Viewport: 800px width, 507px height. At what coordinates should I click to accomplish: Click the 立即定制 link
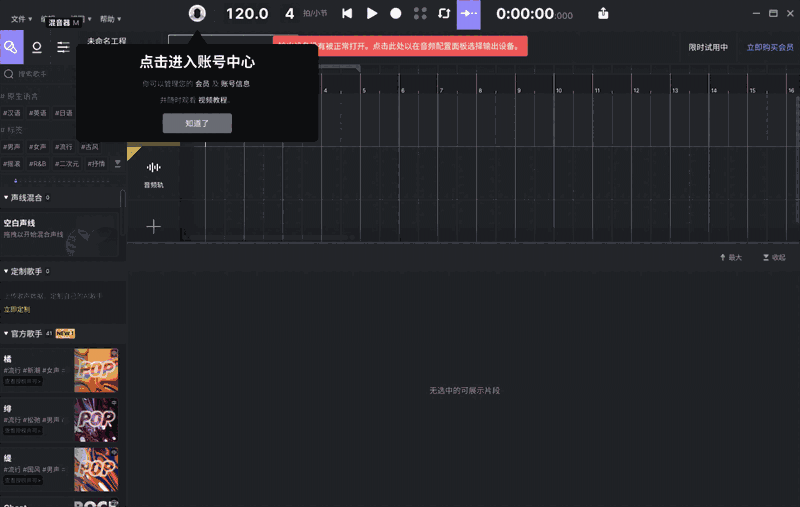click(17, 310)
